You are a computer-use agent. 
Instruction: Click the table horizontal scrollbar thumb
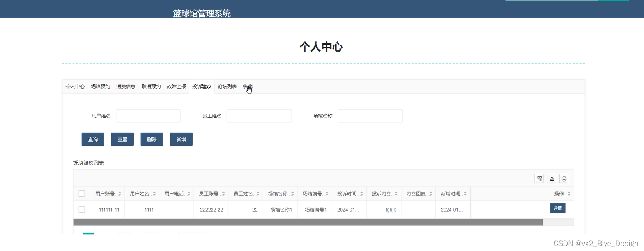point(308,222)
